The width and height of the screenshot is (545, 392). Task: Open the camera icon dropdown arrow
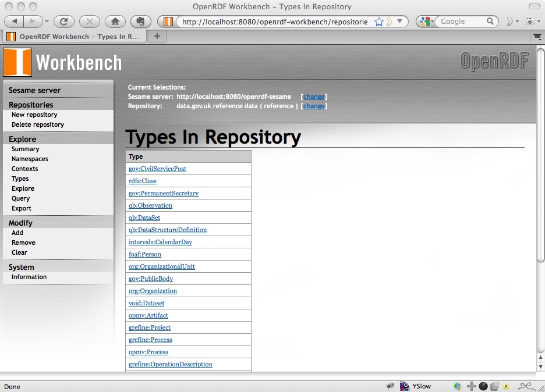click(538, 22)
